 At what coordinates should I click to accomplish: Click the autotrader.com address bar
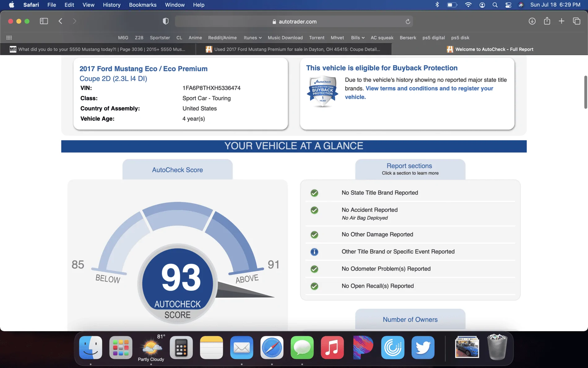click(294, 21)
